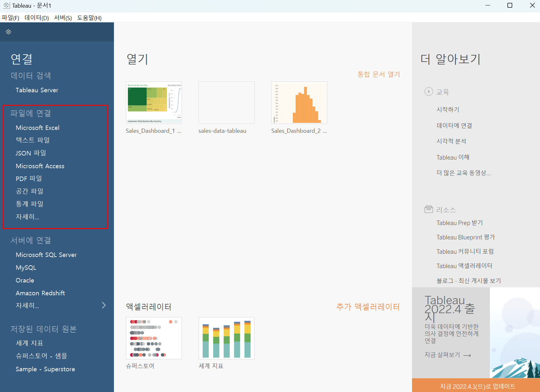Open the 서버(S) menu
540x392 pixels.
click(63, 18)
